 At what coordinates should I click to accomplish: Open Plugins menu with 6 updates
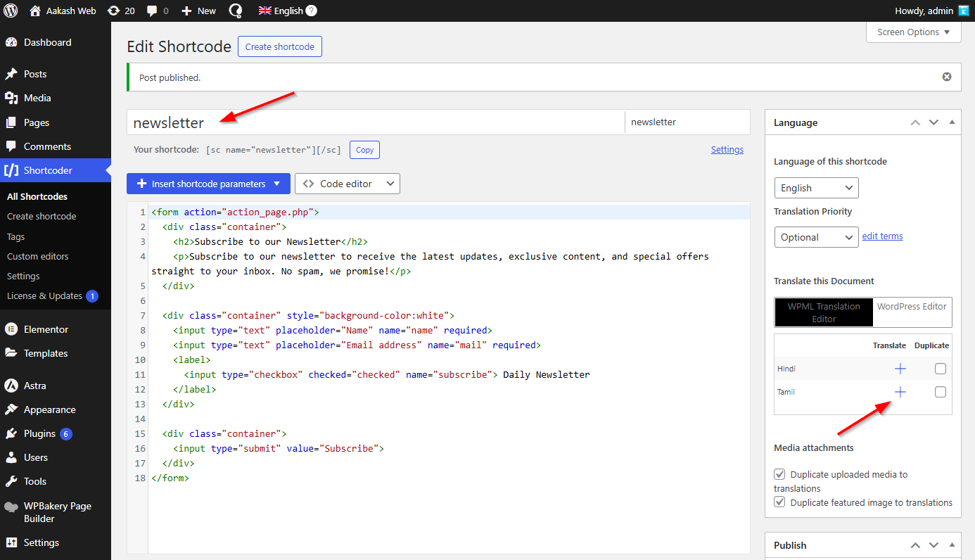[56, 433]
